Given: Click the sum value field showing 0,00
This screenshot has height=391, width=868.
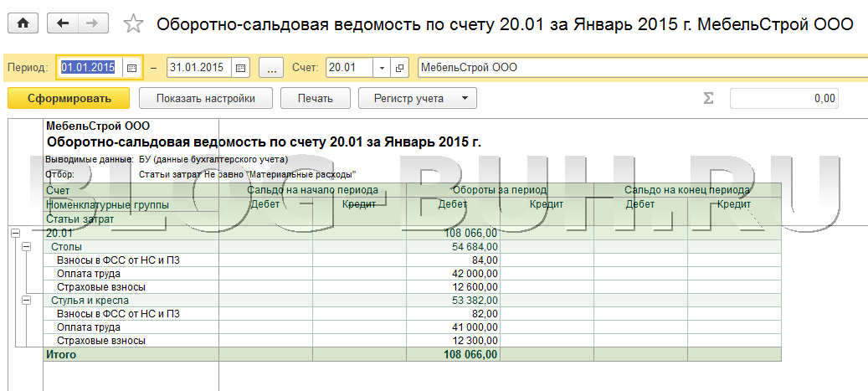Looking at the screenshot, I should pos(784,99).
